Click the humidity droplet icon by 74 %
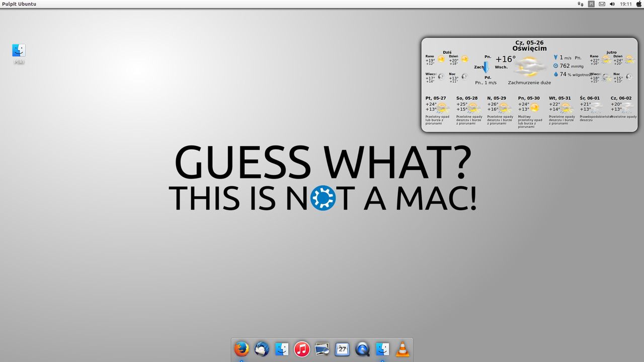Image resolution: width=644 pixels, height=362 pixels. (x=556, y=74)
